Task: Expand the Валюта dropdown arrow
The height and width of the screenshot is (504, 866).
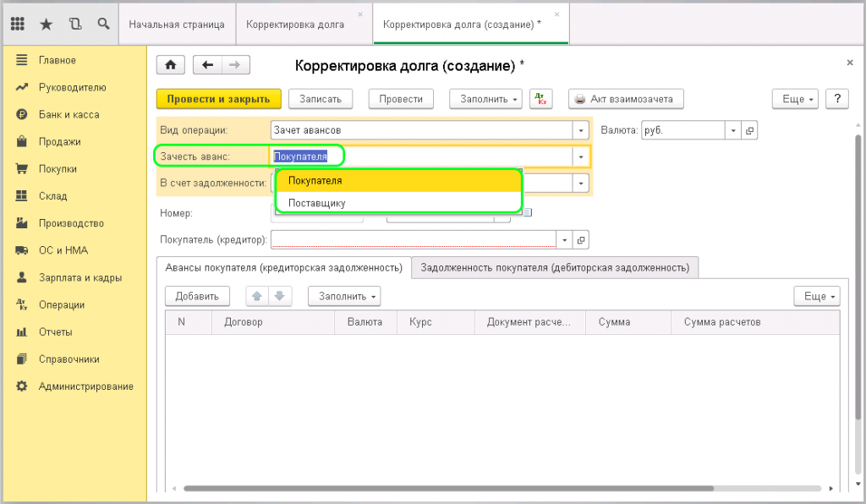Action: 733,130
